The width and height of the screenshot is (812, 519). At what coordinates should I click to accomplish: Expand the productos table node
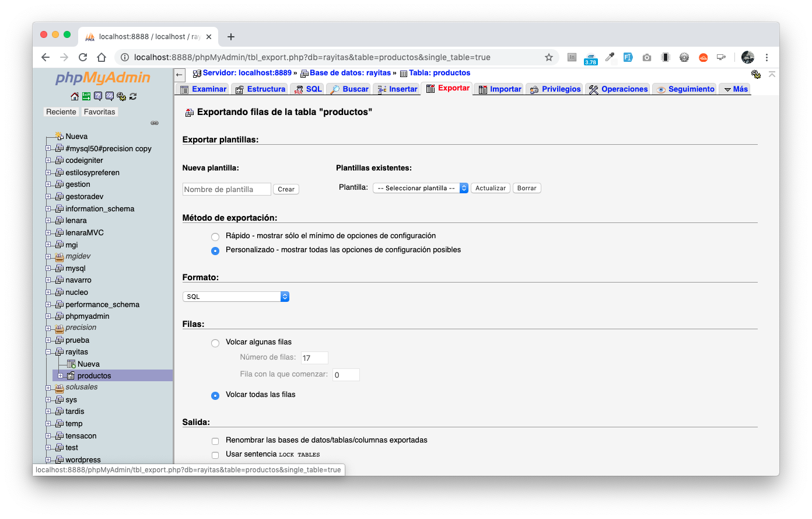[60, 376]
